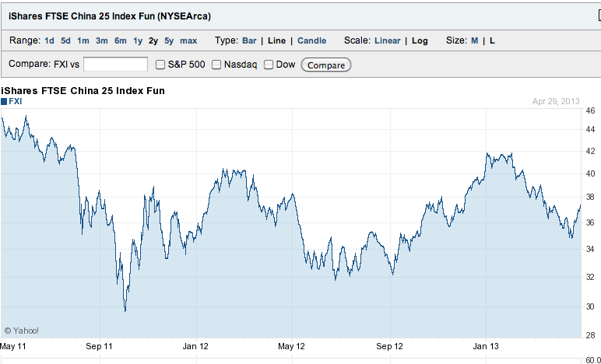601x364 pixels.
Task: Click the FXI legend label
Action: 16,101
